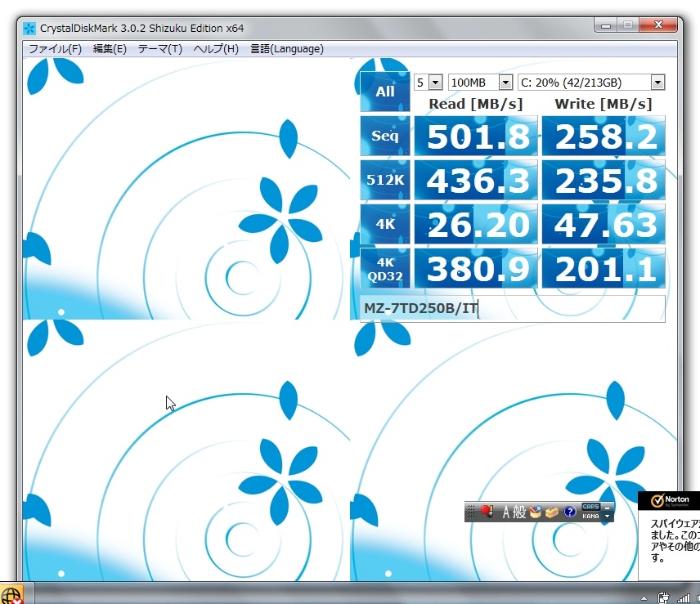Click the IME language bar grip handle

pos(470,512)
